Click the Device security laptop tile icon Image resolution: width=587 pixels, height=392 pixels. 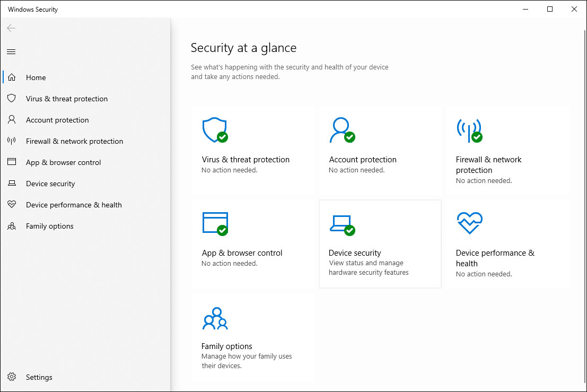coord(341,224)
